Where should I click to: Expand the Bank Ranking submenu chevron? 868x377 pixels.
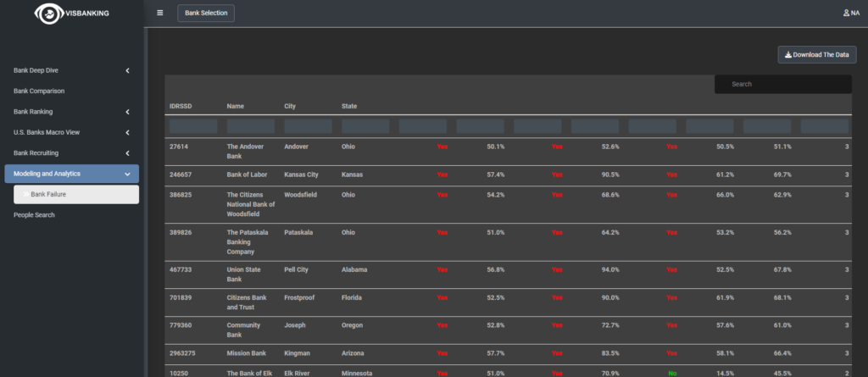pos(127,112)
